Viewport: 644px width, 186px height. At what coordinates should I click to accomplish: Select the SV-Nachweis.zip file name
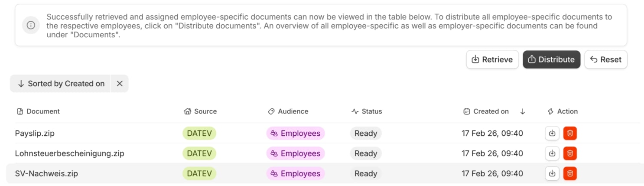46,173
